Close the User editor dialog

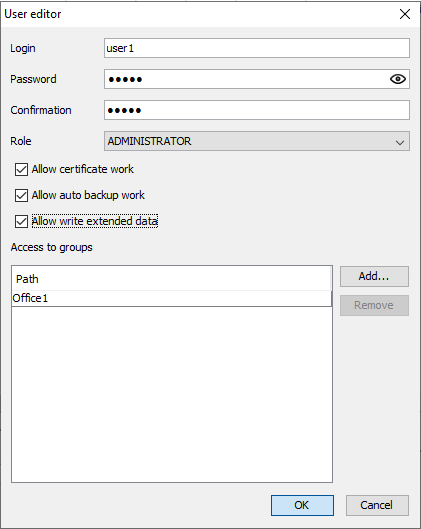[x=405, y=14]
